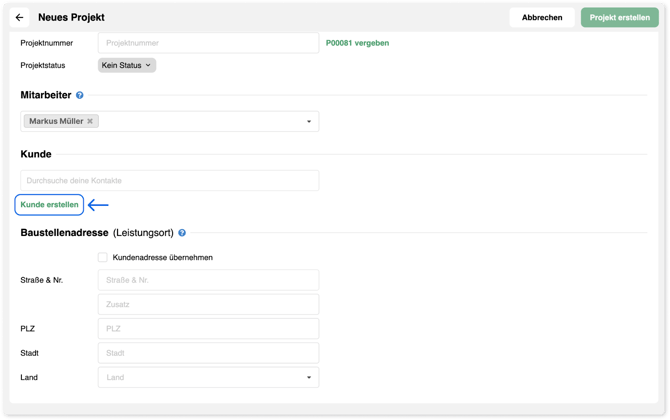Focus the Straße & Nr. input
670x420 pixels.
pyautogui.click(x=208, y=280)
